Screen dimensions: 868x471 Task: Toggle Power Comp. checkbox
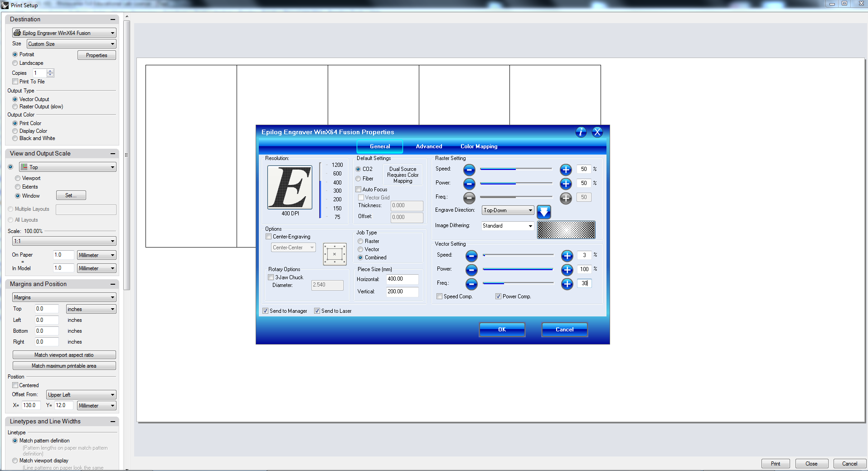point(498,296)
